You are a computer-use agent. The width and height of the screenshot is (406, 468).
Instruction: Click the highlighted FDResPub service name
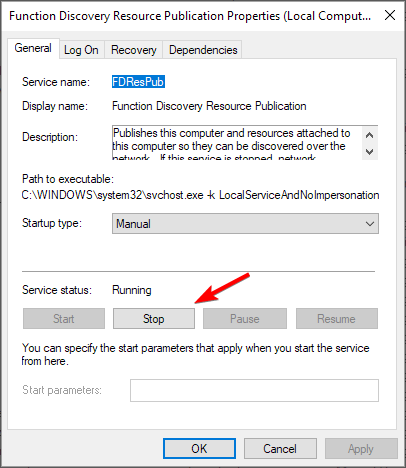pyautogui.click(x=138, y=82)
